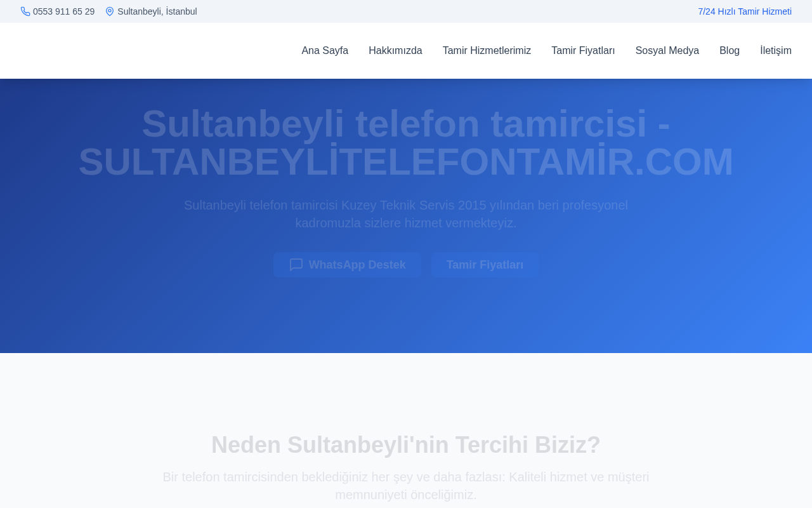The image size is (812, 508).
Task: Click the Sultanbeyli, İstanbul location text
Action: tap(157, 11)
